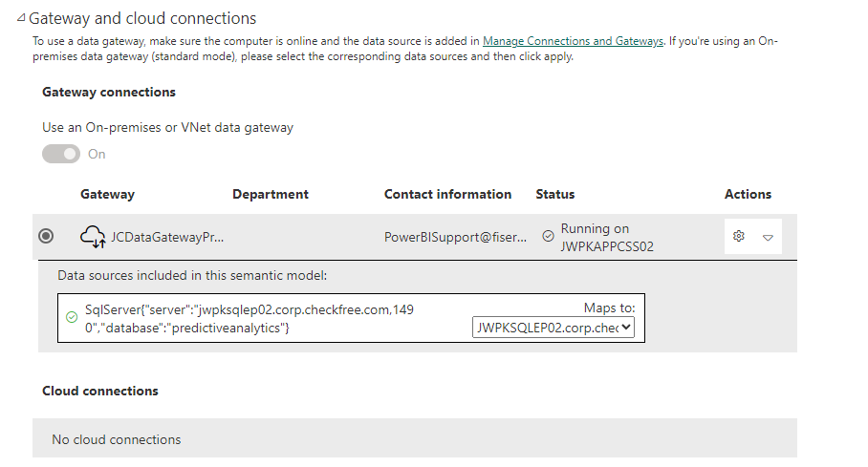The width and height of the screenshot is (868, 467).
Task: Select the JCDataGatewayPr gateway name
Action: [x=167, y=238]
